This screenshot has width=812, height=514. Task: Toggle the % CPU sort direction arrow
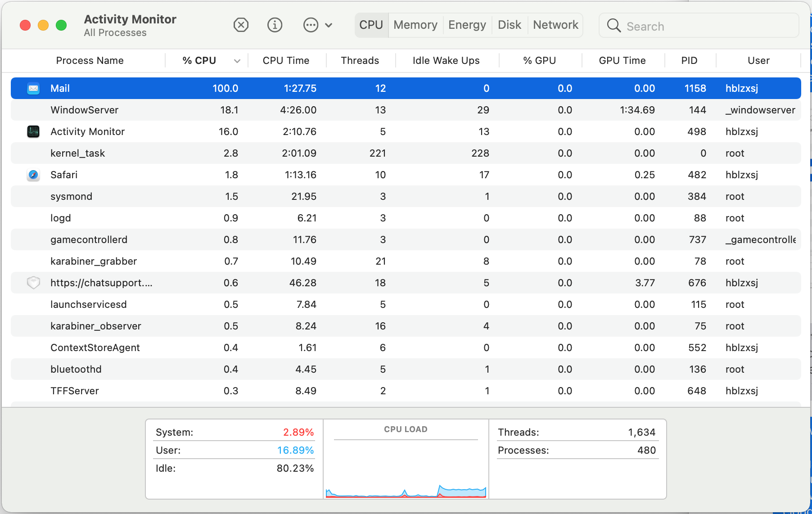(237, 61)
